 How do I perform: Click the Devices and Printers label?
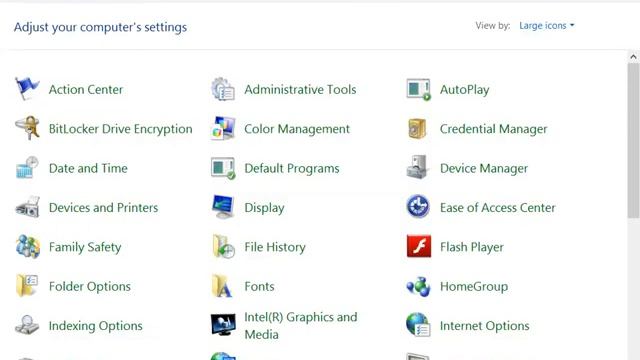point(103,207)
